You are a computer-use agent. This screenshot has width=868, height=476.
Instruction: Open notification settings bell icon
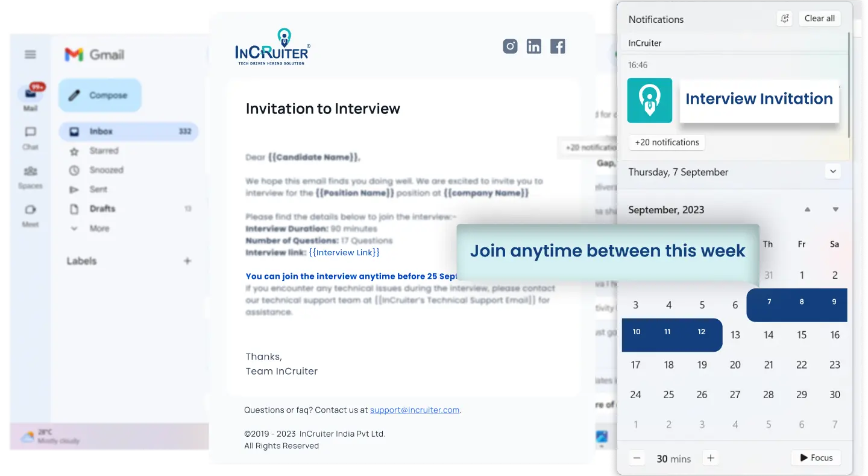point(784,19)
